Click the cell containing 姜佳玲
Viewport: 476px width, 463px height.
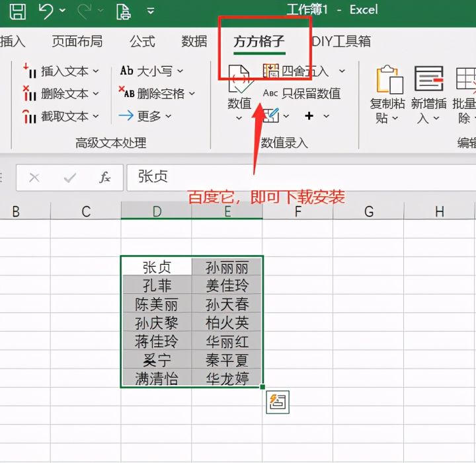tap(227, 285)
